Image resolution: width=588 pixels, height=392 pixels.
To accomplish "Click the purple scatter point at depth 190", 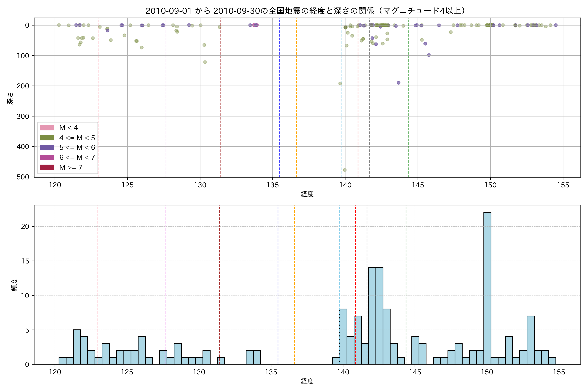I will coord(399,83).
